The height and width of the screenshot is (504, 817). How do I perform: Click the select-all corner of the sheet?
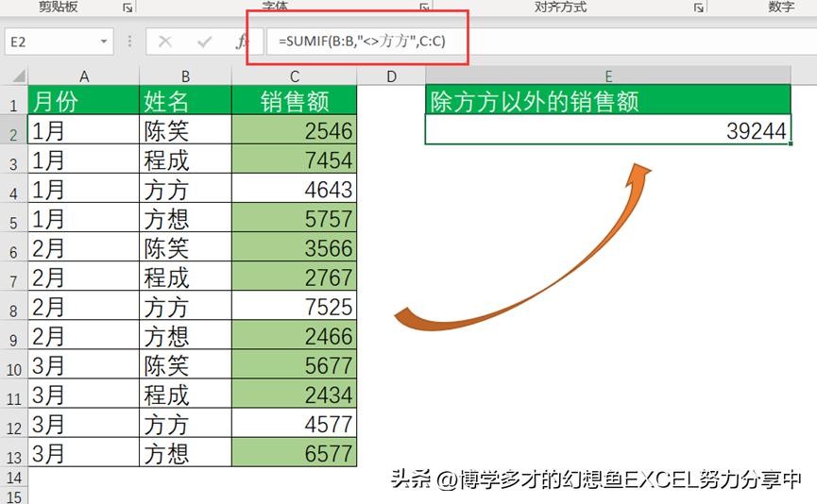pyautogui.click(x=13, y=76)
